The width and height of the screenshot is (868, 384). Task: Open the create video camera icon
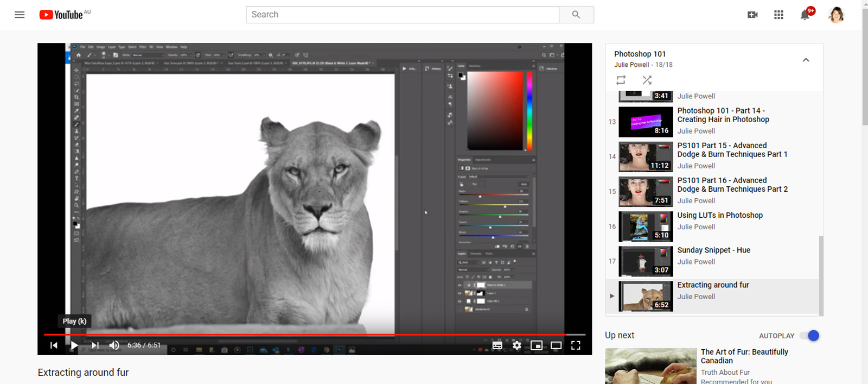[752, 15]
